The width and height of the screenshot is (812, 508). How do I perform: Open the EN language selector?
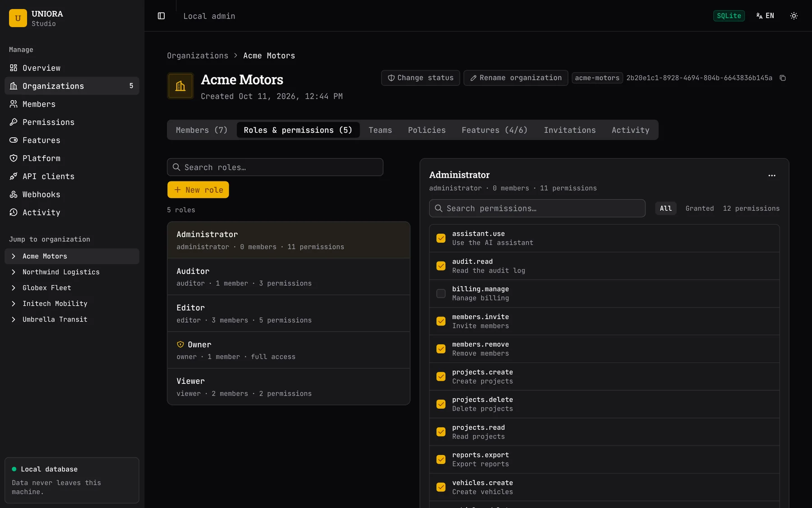pos(765,16)
